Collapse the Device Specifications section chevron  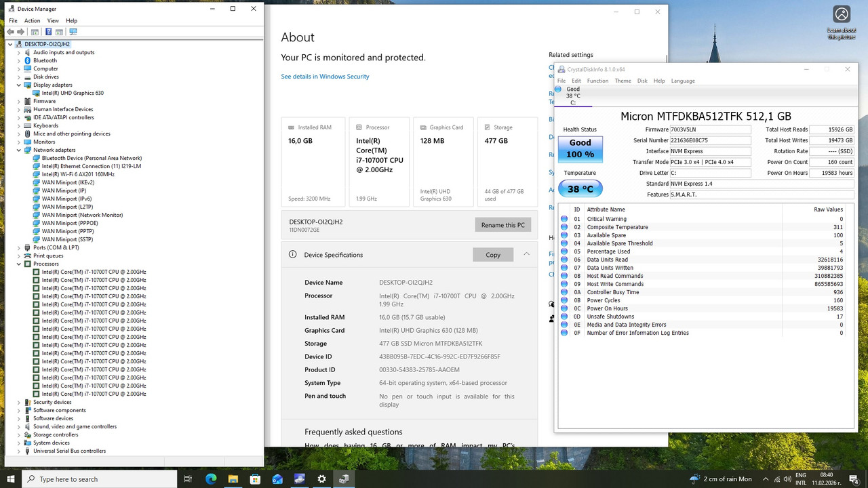click(x=526, y=254)
